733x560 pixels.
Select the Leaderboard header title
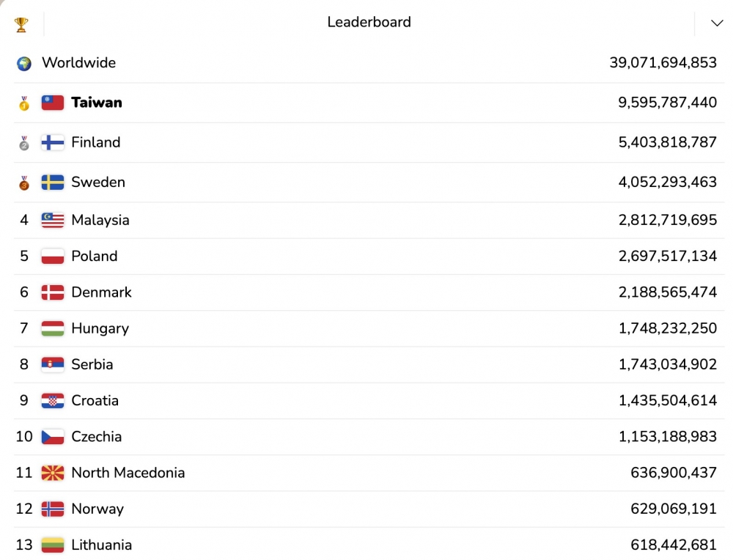pyautogui.click(x=369, y=23)
